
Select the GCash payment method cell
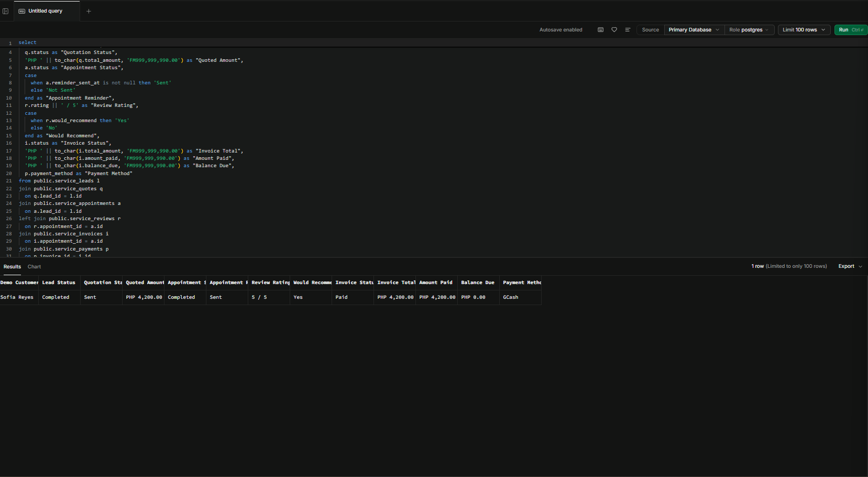click(521, 297)
